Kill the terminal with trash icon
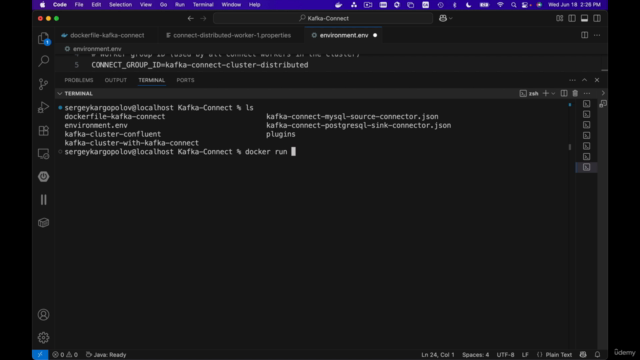The image size is (640, 360). tap(575, 93)
